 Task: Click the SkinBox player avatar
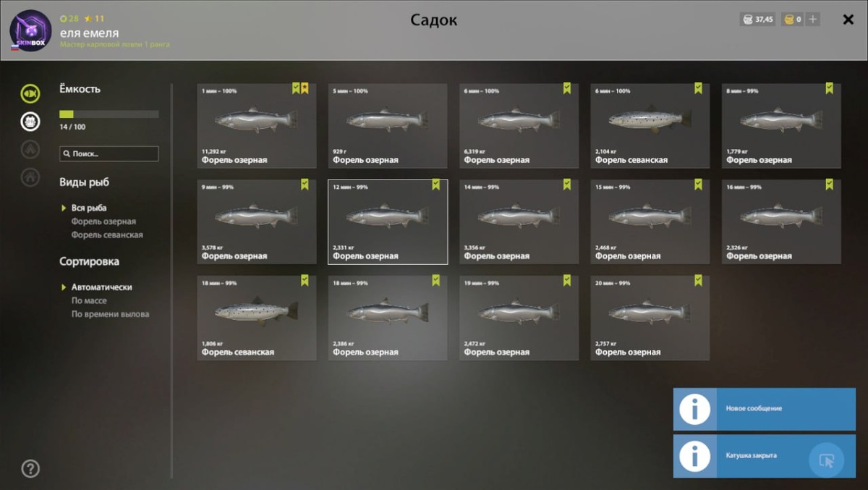[30, 30]
